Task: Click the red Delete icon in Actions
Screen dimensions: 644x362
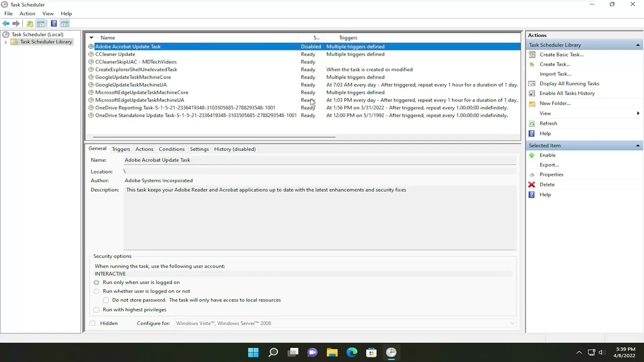Action: click(532, 185)
